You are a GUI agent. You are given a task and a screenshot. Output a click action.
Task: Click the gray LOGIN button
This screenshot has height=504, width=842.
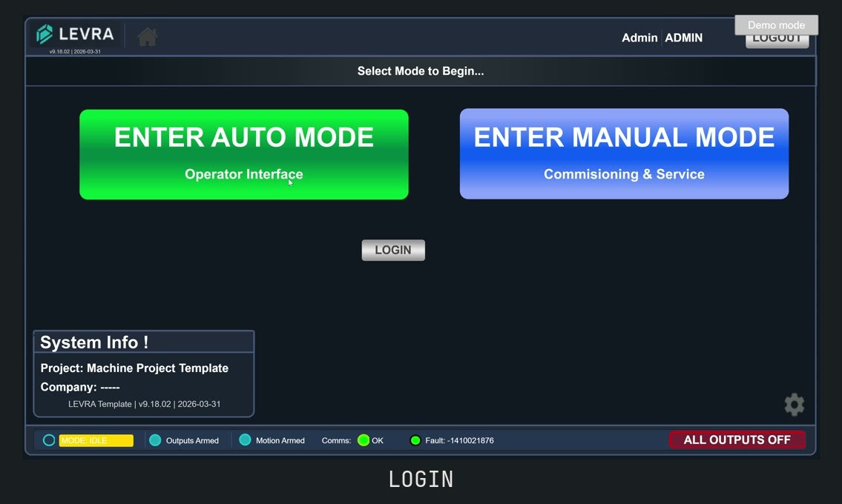393,250
